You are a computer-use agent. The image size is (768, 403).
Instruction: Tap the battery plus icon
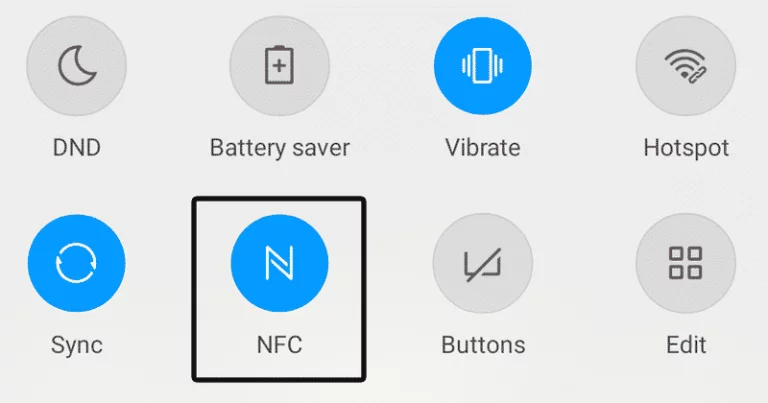click(x=279, y=65)
